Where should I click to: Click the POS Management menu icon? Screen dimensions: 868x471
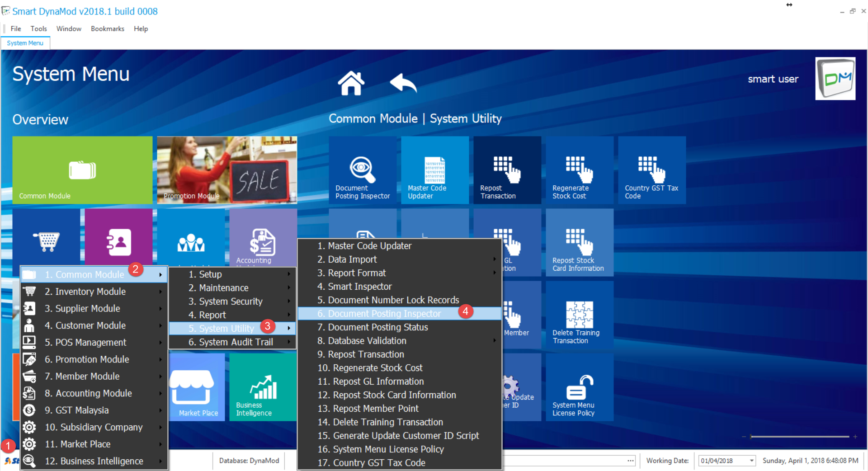click(29, 342)
